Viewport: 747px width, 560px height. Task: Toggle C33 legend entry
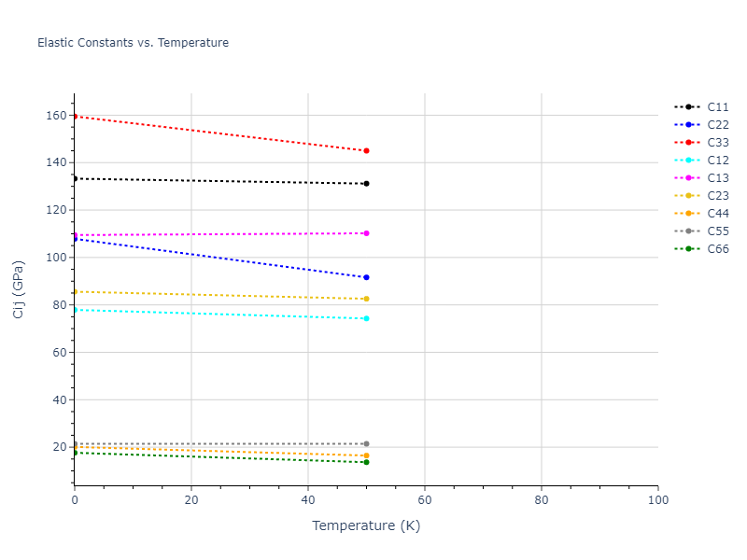pos(717,143)
